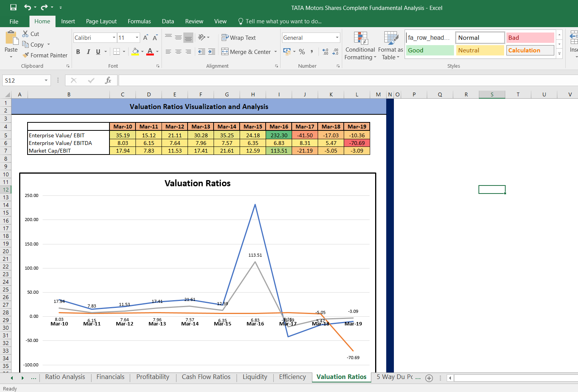Open the File menu
The image size is (578, 392).
click(14, 21)
